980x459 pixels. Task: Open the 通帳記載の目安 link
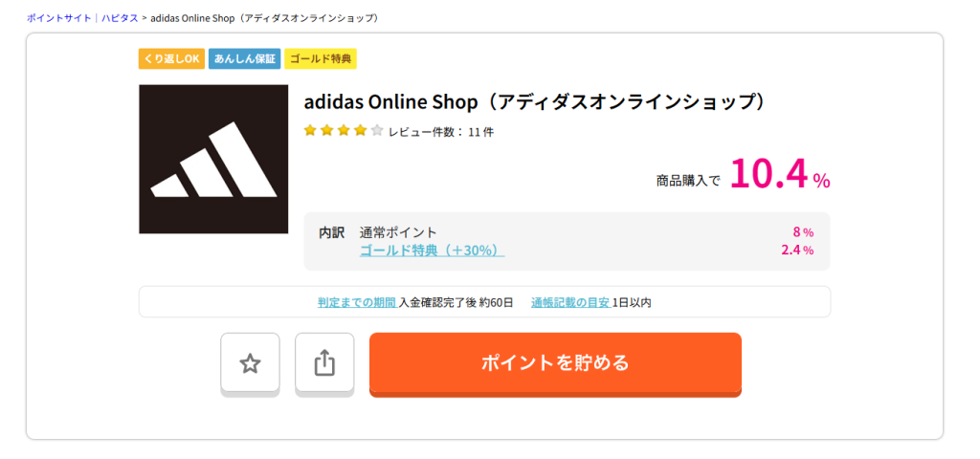point(571,303)
